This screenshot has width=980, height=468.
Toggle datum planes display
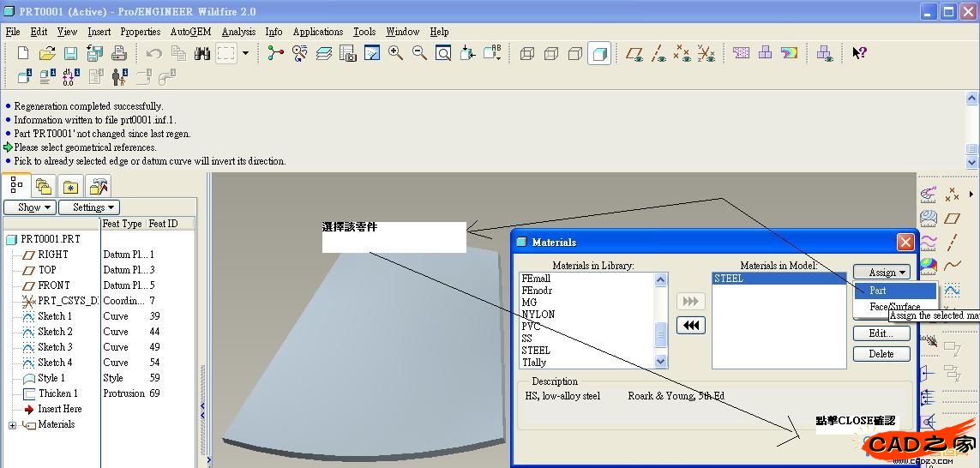pyautogui.click(x=634, y=53)
